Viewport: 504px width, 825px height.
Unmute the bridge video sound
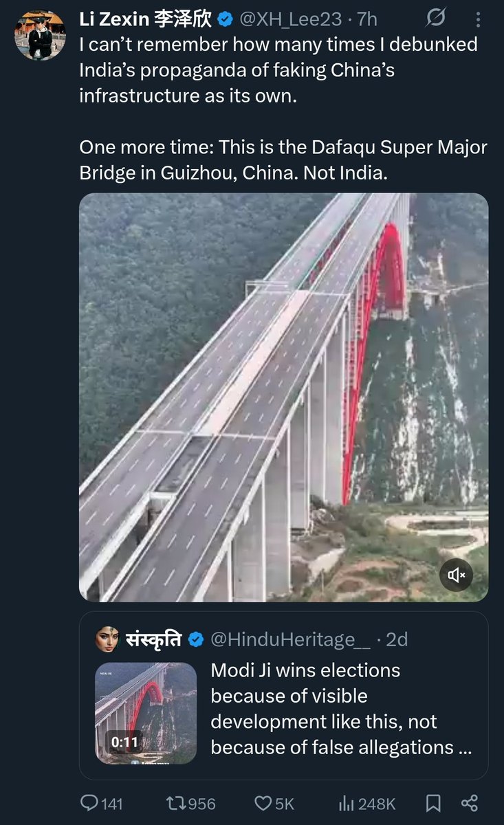458,575
